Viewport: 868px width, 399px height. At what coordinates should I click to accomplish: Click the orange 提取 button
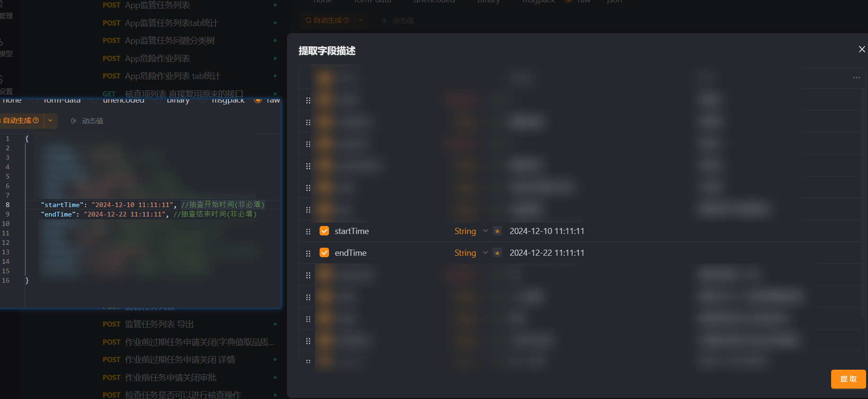(x=848, y=379)
